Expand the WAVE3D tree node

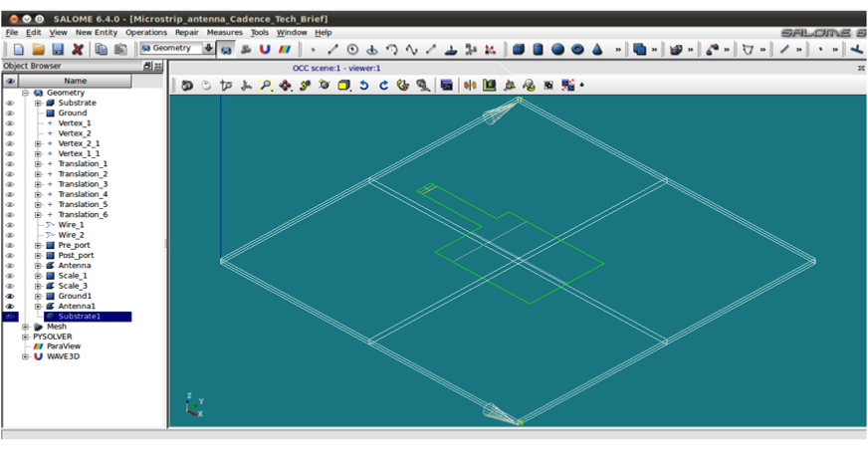pos(26,357)
